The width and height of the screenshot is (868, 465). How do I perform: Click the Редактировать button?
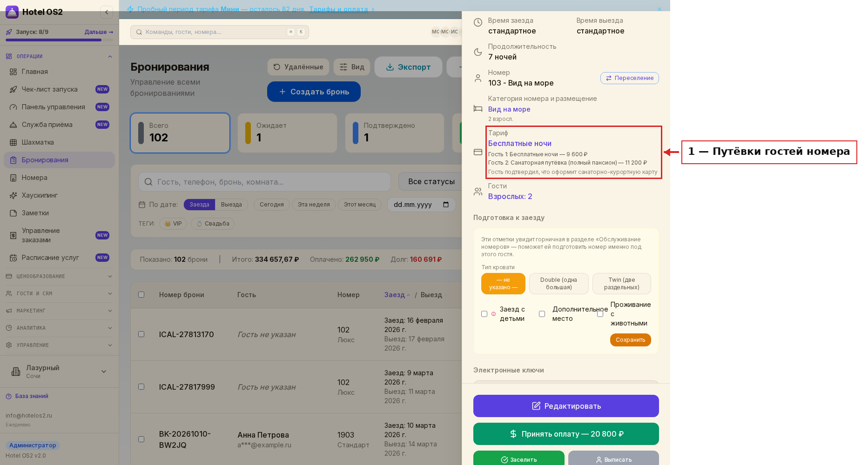pos(566,406)
